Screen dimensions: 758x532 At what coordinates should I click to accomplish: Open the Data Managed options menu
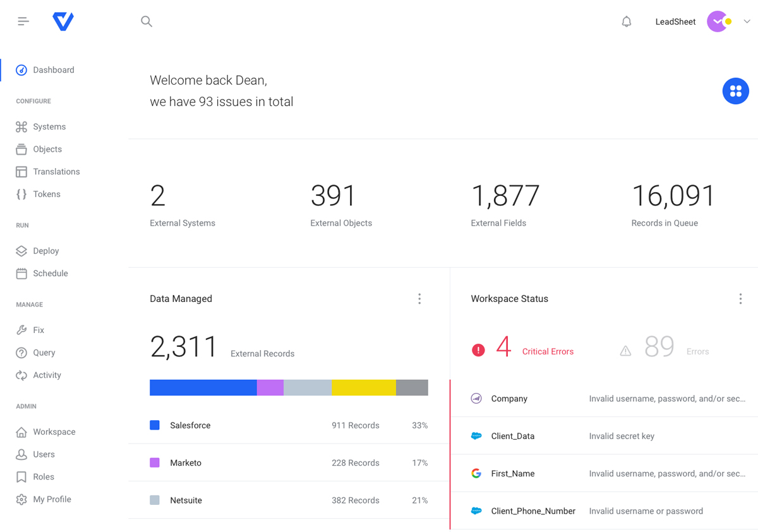(419, 298)
